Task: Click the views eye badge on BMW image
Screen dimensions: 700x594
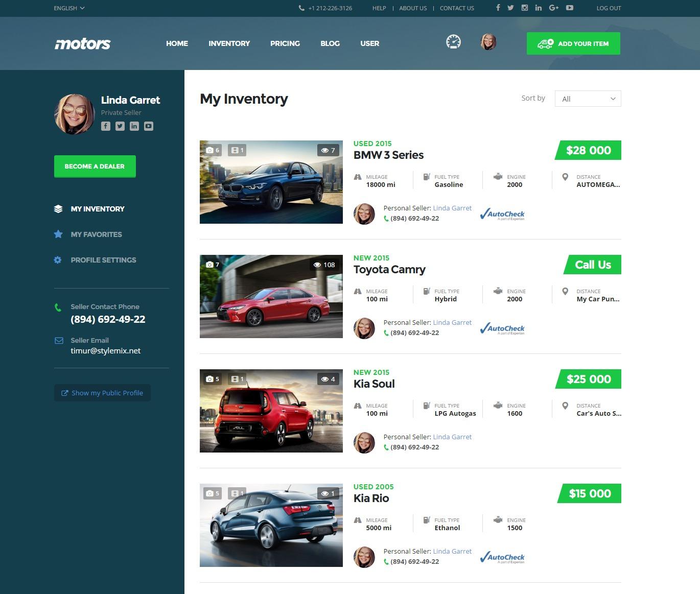Action: [x=328, y=150]
